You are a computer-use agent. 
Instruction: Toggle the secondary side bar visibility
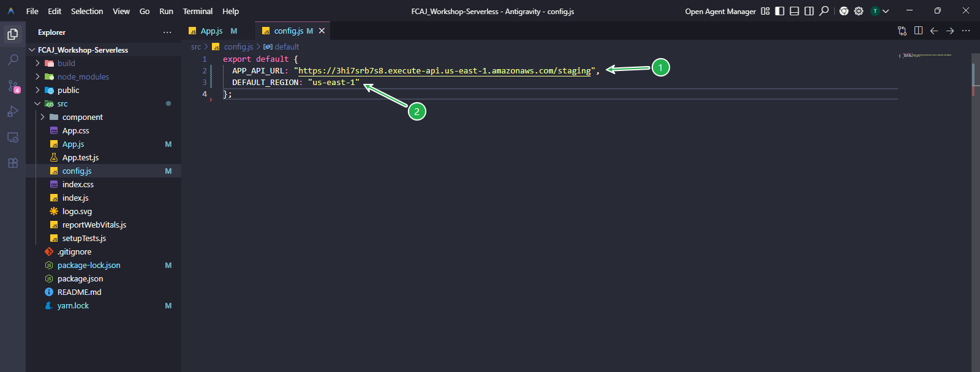click(809, 11)
